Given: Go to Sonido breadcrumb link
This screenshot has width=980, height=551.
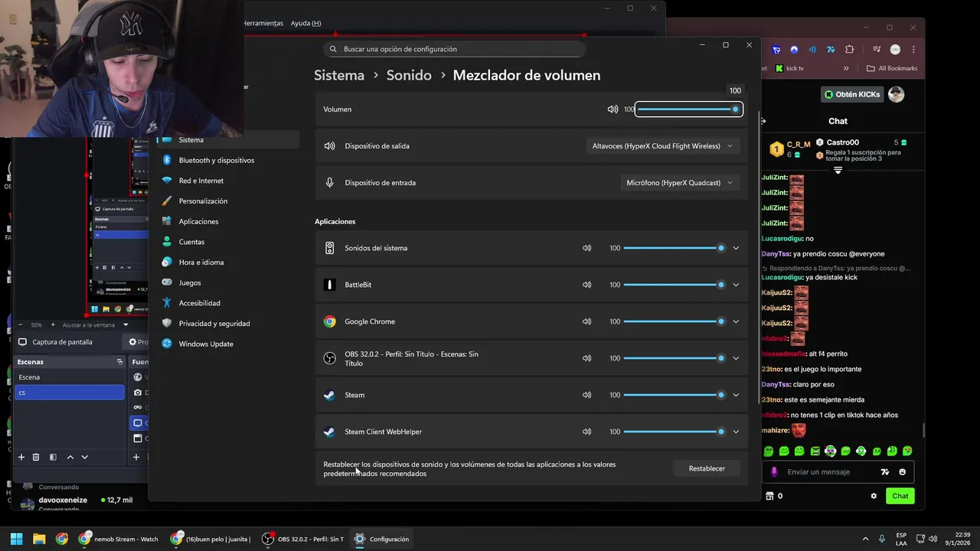Looking at the screenshot, I should 409,75.
